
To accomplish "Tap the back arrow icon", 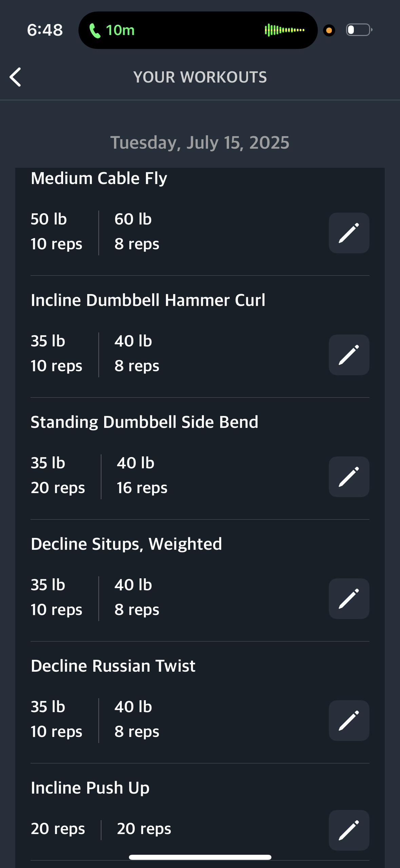I will pos(16,77).
